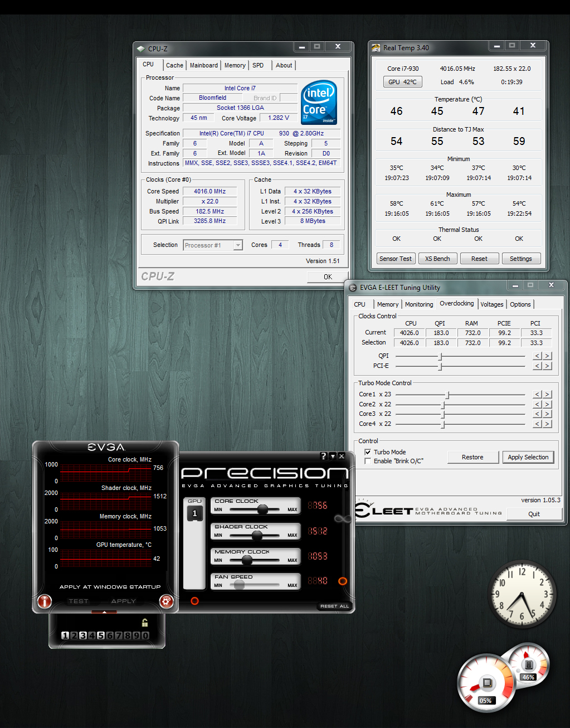This screenshot has width=570, height=728.
Task: Switch to the Mainboard tab in CPU-Z
Action: 204,65
